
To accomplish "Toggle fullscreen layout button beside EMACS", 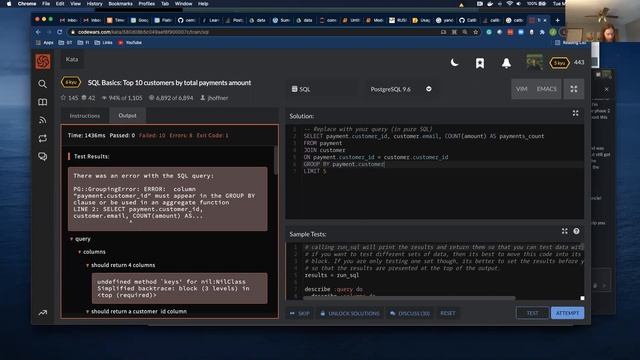I will (x=574, y=89).
